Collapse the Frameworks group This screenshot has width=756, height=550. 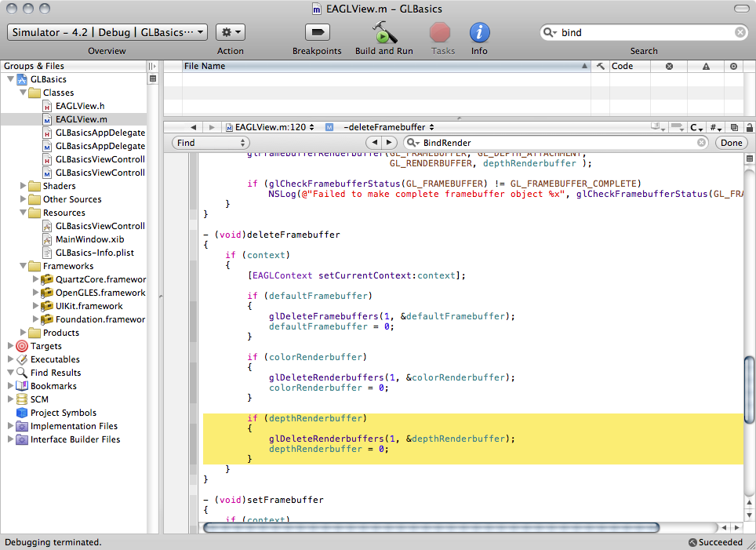point(23,266)
